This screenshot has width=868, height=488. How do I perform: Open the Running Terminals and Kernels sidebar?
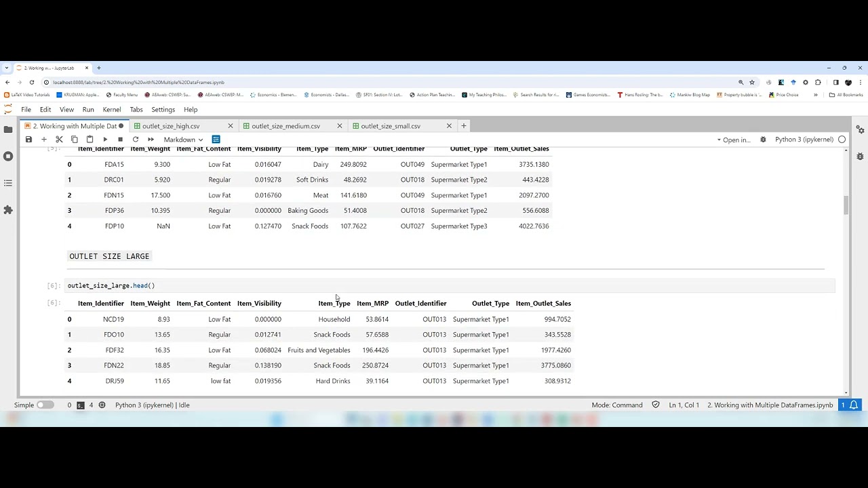(x=8, y=156)
